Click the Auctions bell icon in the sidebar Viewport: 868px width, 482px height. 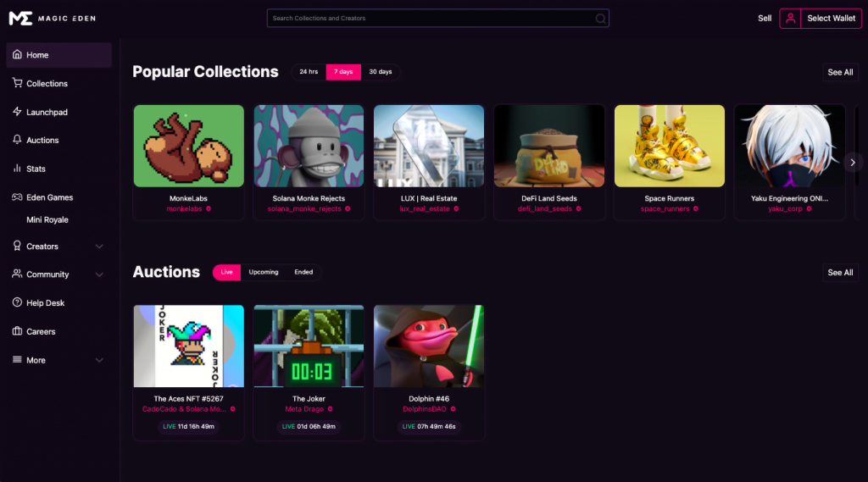(17, 140)
